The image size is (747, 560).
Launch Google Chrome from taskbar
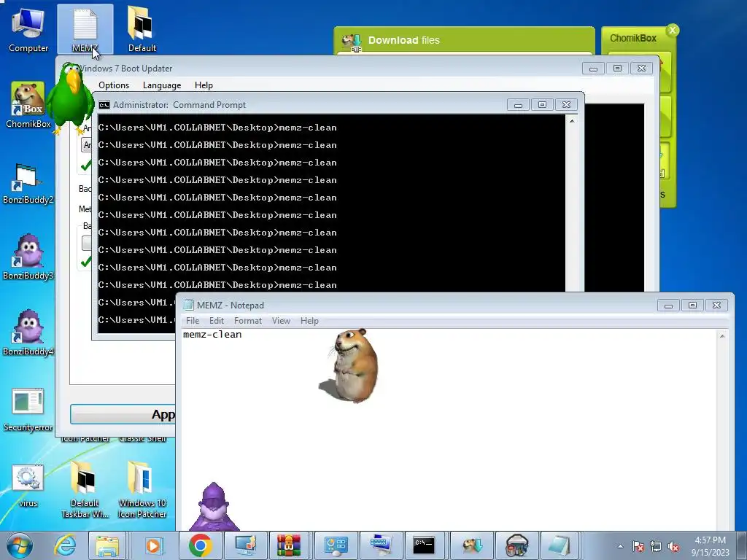(x=200, y=545)
